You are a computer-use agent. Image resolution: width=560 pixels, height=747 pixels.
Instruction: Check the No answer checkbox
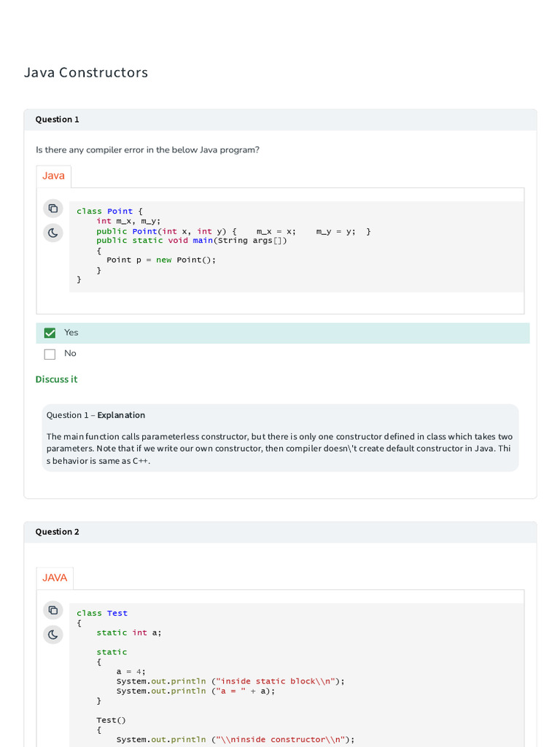coord(50,355)
